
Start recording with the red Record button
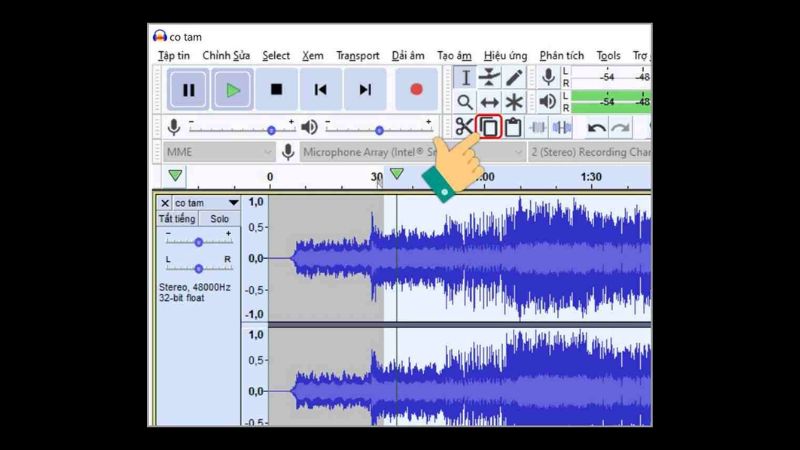416,90
